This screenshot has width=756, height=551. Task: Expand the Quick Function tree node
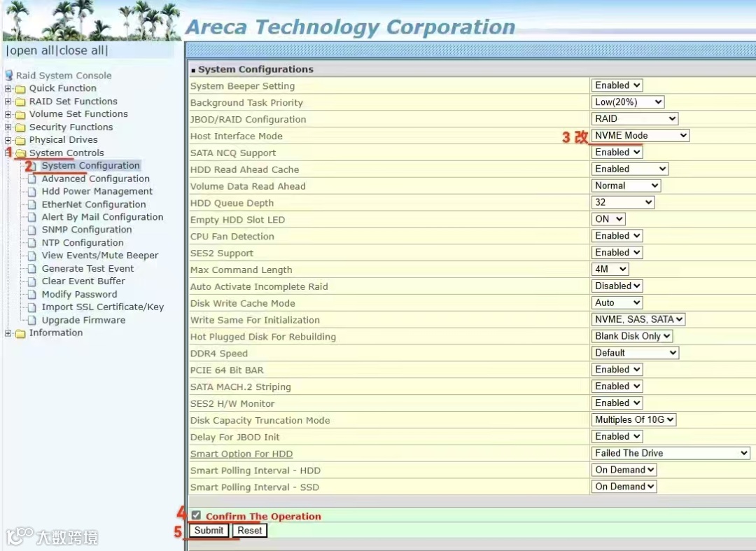(8, 89)
